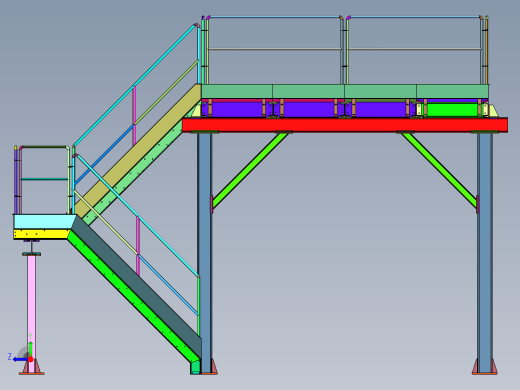Click the blue Z axis arrow of the triad

(20, 359)
